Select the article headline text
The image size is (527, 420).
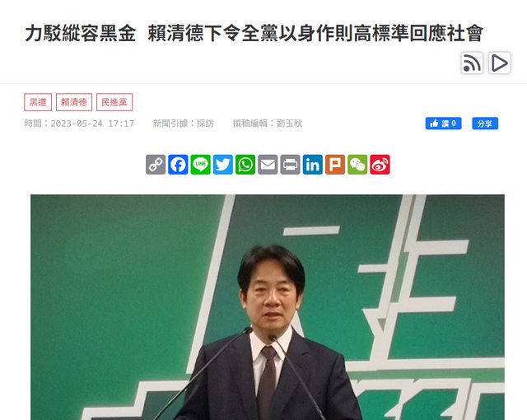click(x=254, y=33)
